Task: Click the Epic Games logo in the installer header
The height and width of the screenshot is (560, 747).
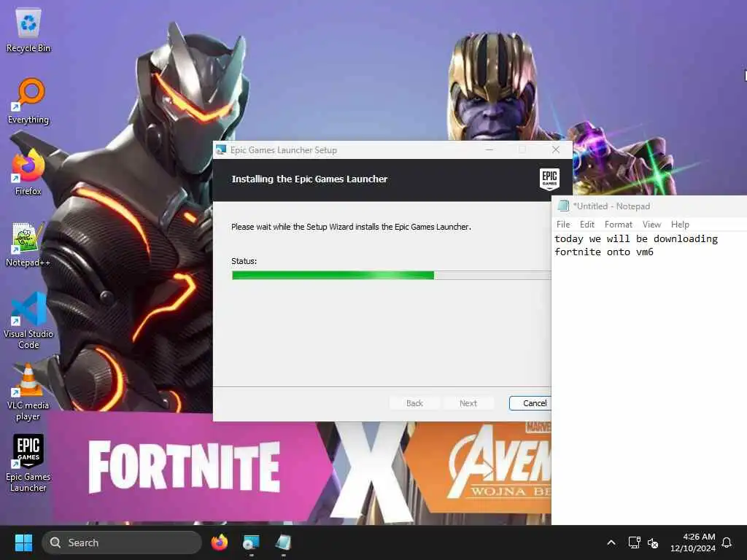Action: point(549,179)
